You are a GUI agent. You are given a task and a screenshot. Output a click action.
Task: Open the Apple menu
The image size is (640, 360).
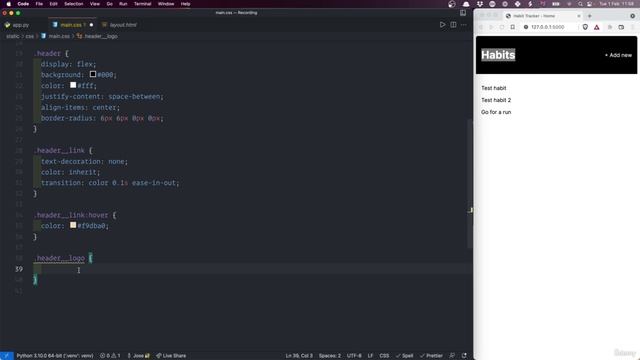pos(9,4)
